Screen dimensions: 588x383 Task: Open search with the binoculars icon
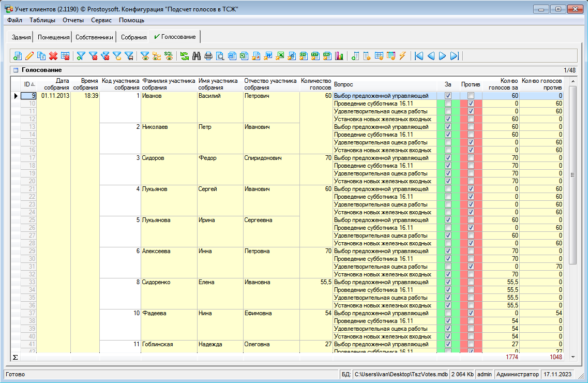click(x=197, y=56)
